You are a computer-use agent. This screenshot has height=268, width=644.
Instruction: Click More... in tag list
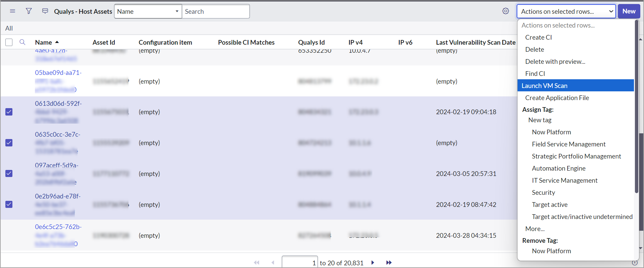[x=535, y=229]
